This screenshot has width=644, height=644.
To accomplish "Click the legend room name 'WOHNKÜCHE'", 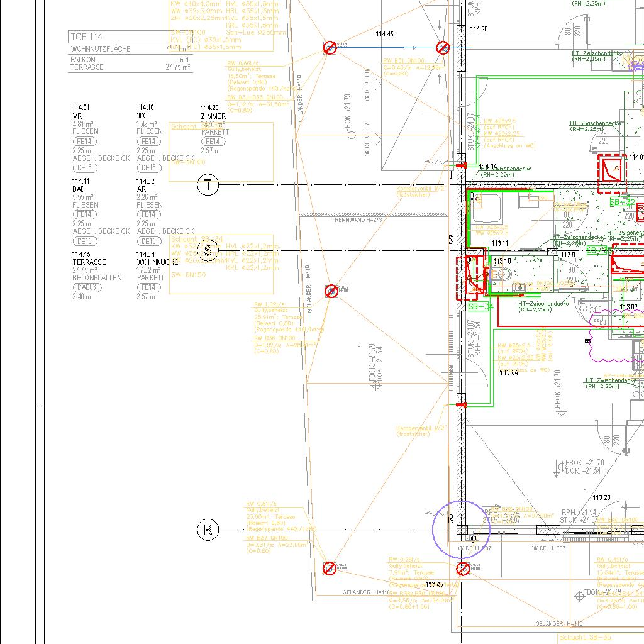I will (157, 262).
